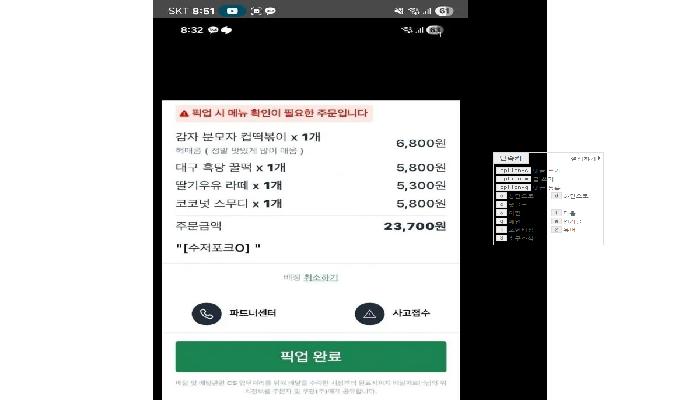This screenshot has width=700, height=400.
Task: Click the red warning icon in pickup banner
Action: pyautogui.click(x=184, y=114)
